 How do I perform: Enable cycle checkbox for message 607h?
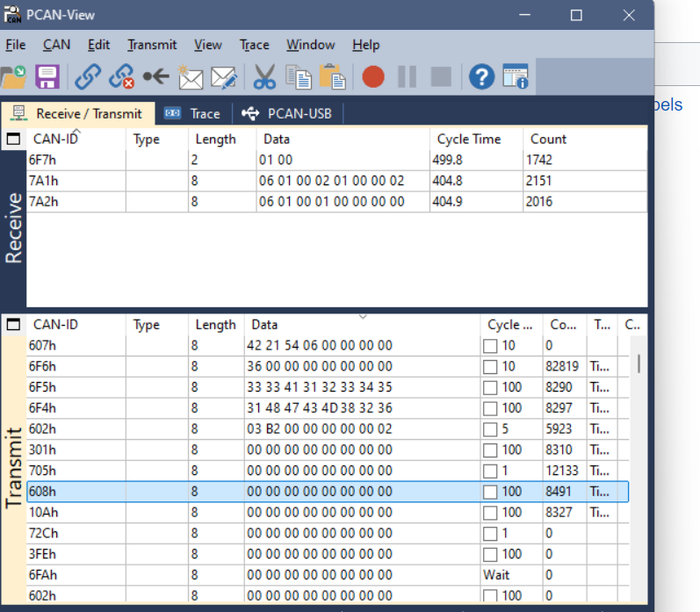point(490,345)
